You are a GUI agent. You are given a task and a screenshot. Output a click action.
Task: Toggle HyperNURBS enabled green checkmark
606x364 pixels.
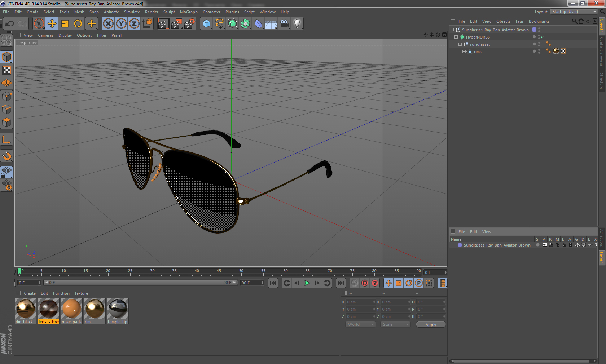(x=543, y=37)
